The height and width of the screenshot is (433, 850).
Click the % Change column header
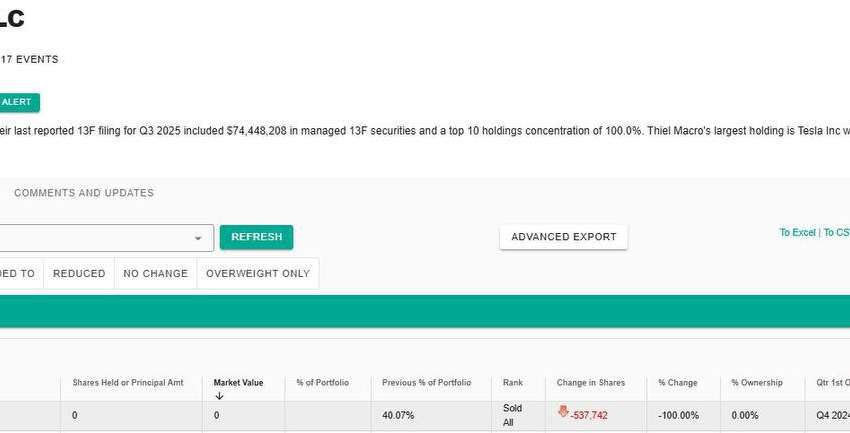point(677,383)
